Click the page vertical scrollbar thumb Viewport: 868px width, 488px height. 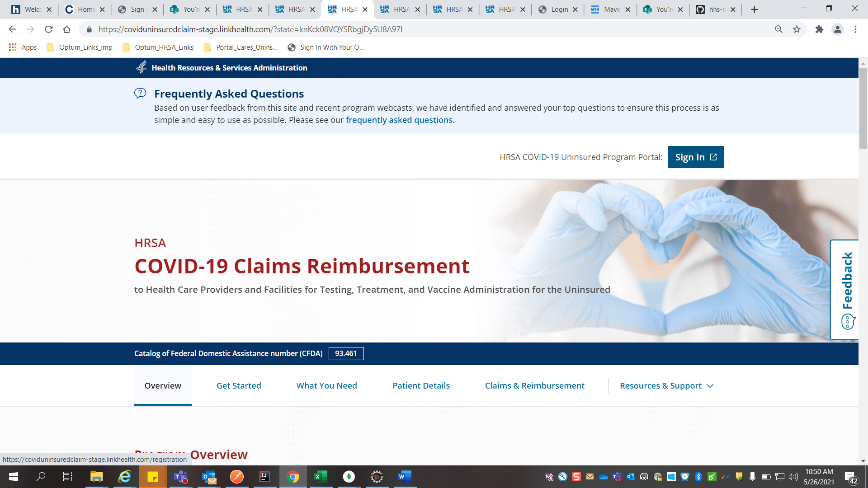[863, 108]
